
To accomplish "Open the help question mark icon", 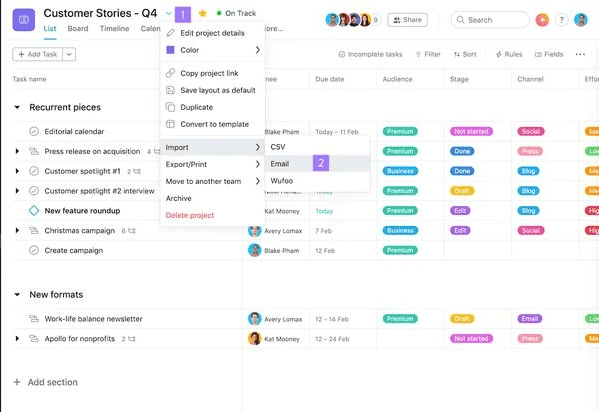I will 561,20.
